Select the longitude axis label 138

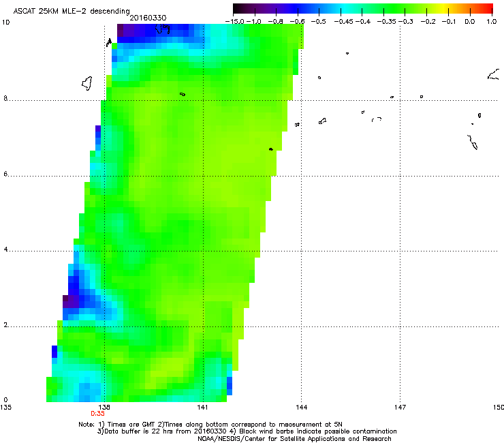coord(104,408)
